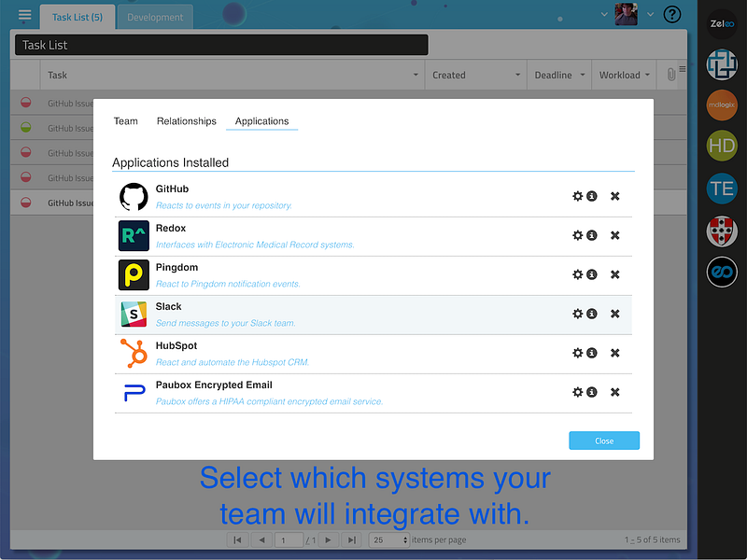Screen dimensions: 747x560
Task: Show GitHub info icon
Action: pyautogui.click(x=592, y=196)
